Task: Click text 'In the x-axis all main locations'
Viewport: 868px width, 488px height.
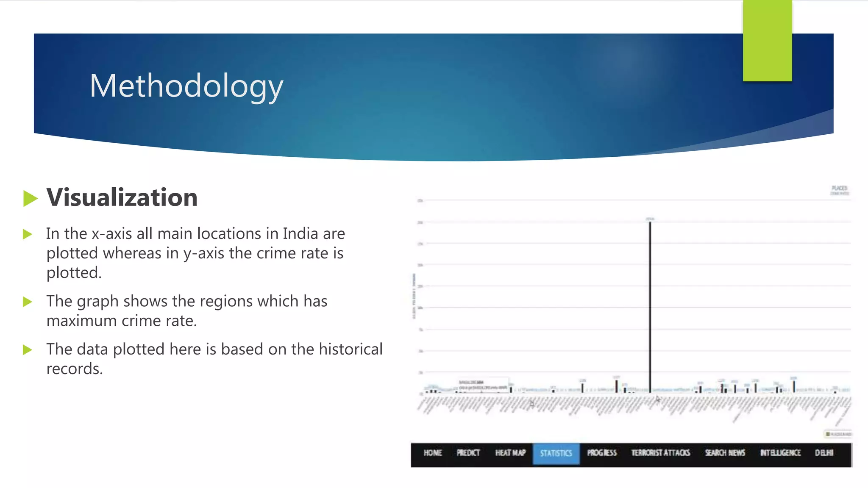Action: 154,233
